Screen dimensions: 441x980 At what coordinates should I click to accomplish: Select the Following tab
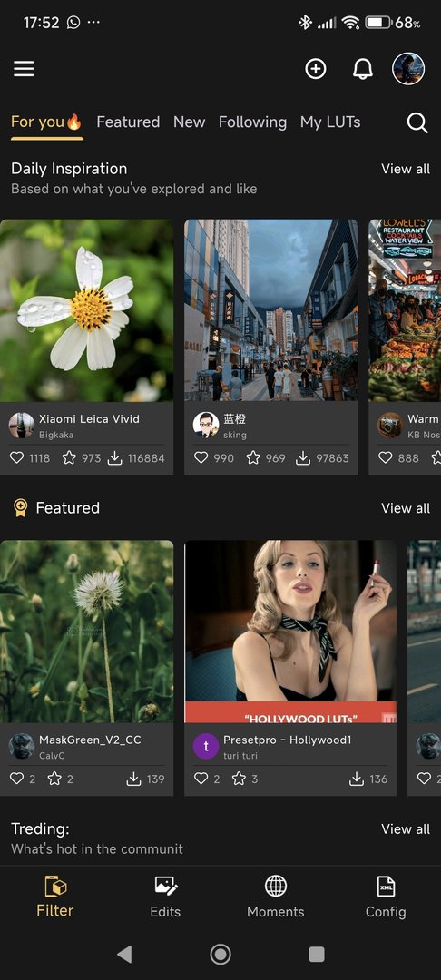(252, 122)
